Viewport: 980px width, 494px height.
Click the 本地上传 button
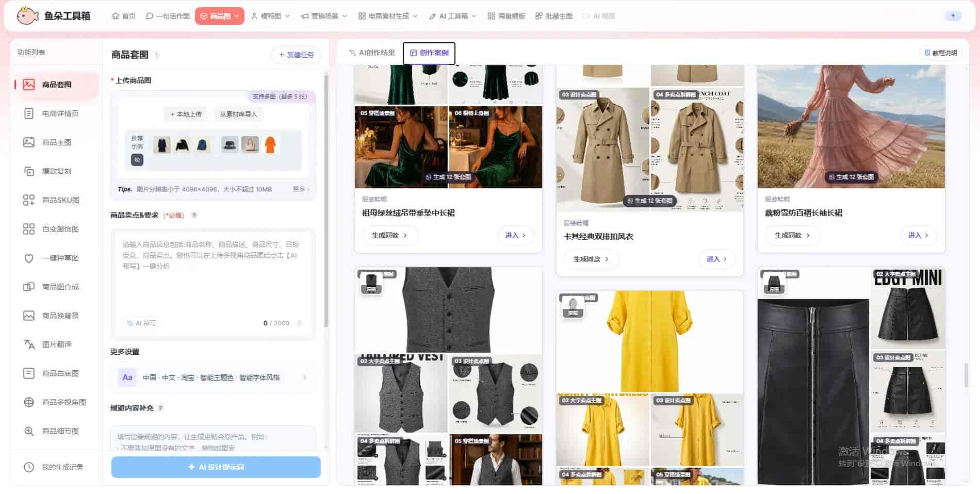186,114
